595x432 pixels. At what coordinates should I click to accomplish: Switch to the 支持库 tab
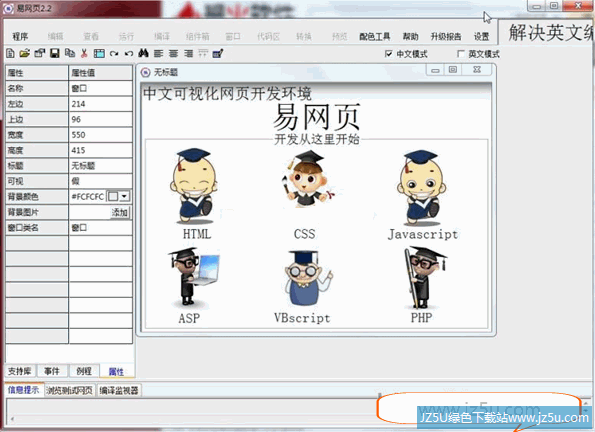[x=20, y=371]
